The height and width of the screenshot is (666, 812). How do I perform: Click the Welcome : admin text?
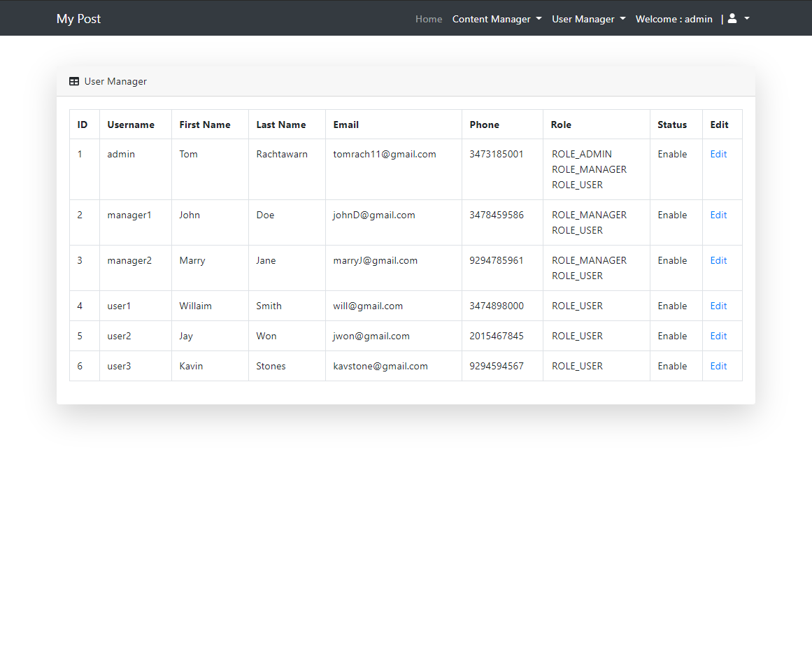[x=674, y=19]
